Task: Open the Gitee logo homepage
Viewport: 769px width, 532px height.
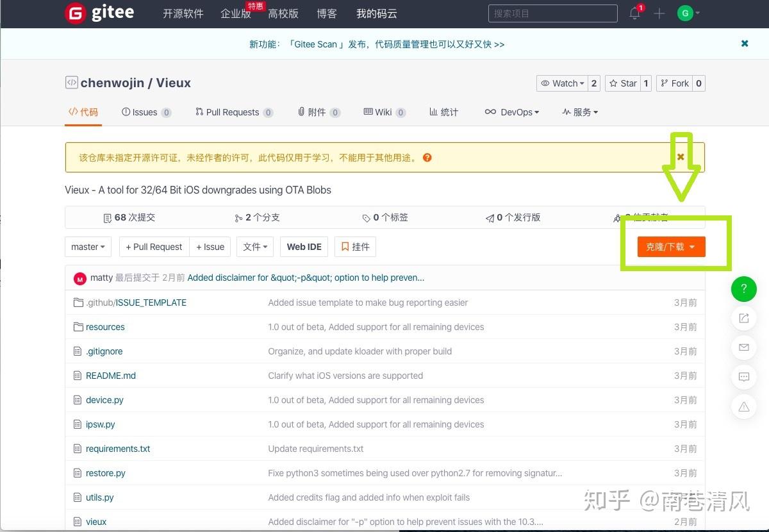Action: coord(100,13)
